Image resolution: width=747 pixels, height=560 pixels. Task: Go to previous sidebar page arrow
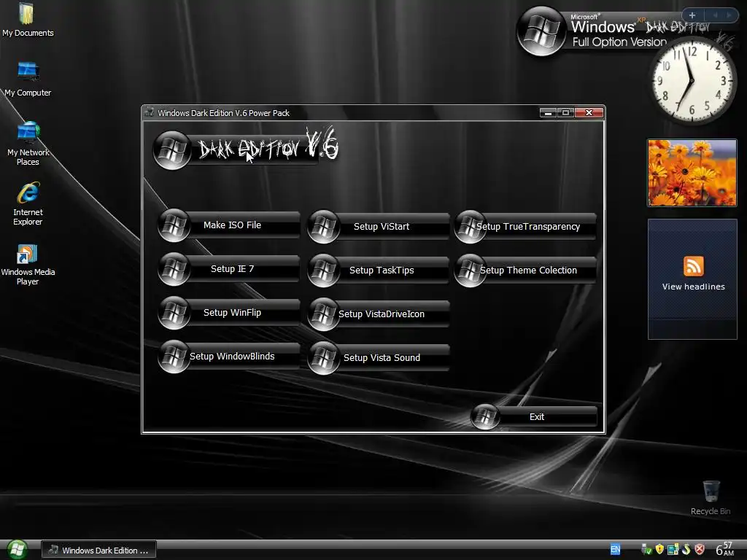click(715, 15)
